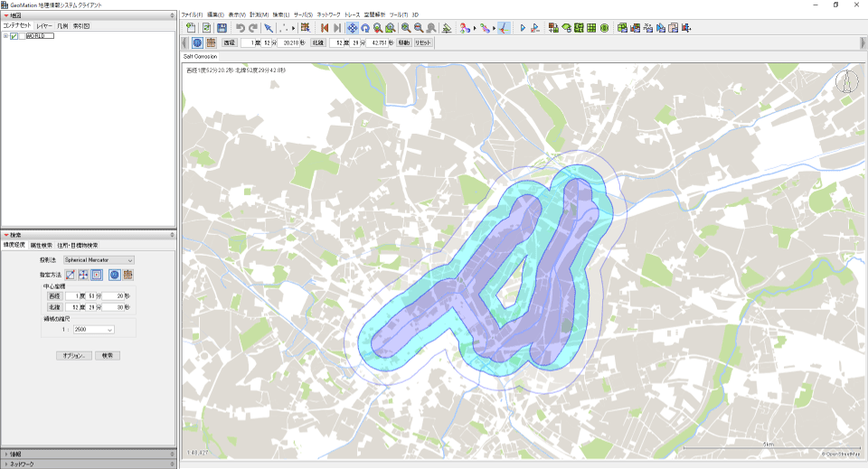Open the ネットワーク menu
Image resolution: width=868 pixels, height=469 pixels.
coord(328,15)
